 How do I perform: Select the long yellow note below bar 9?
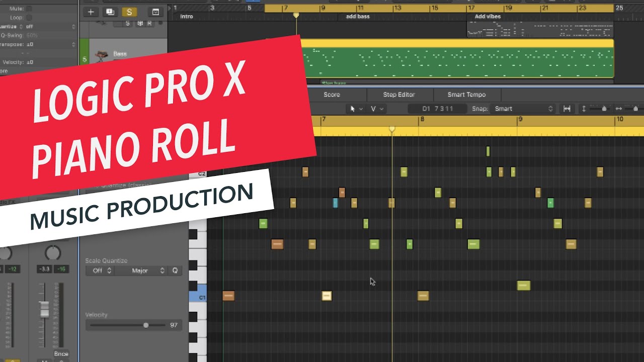523,286
